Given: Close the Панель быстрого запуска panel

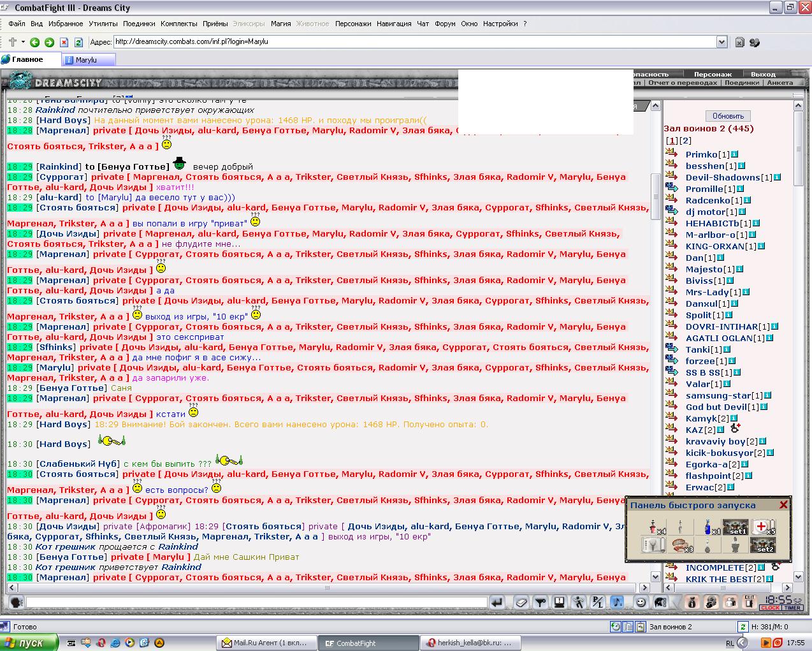Looking at the screenshot, I should coord(783,504).
